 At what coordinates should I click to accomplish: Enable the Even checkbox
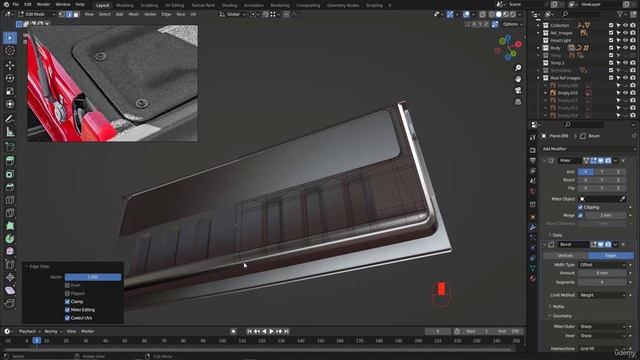[67, 285]
